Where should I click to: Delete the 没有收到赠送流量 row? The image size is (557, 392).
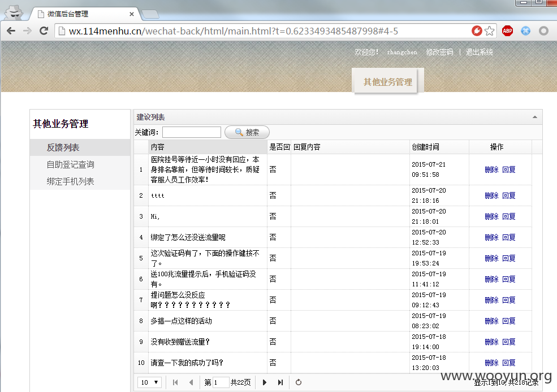491,342
